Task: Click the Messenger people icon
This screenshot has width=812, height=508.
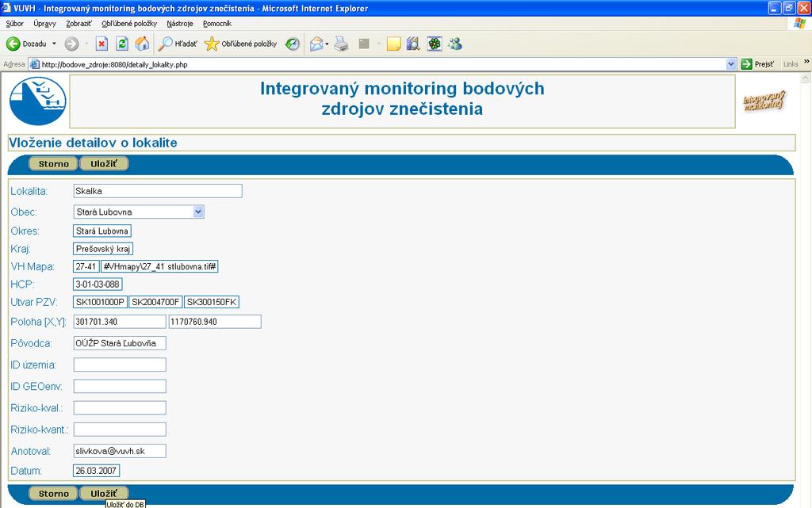Action: (455, 44)
